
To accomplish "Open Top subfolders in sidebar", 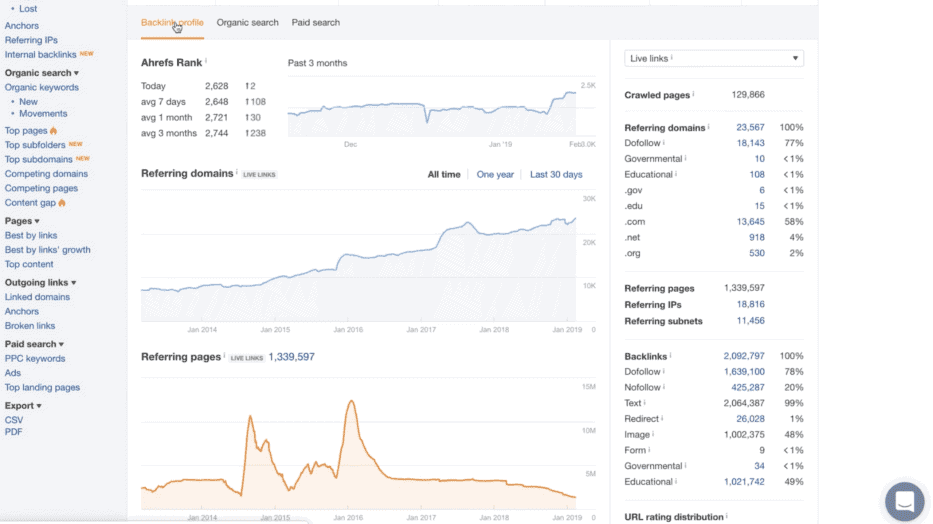I will tap(35, 145).
